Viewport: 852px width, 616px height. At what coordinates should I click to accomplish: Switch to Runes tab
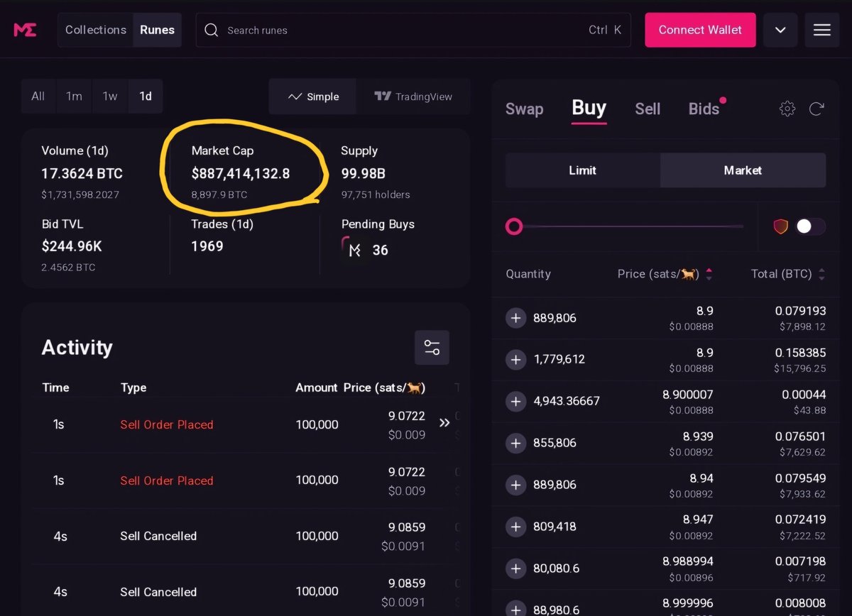(157, 30)
